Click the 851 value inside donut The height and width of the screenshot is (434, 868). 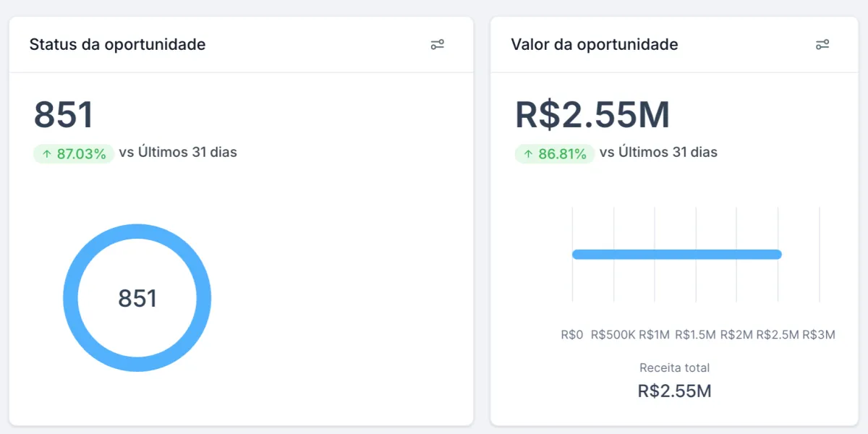click(137, 298)
